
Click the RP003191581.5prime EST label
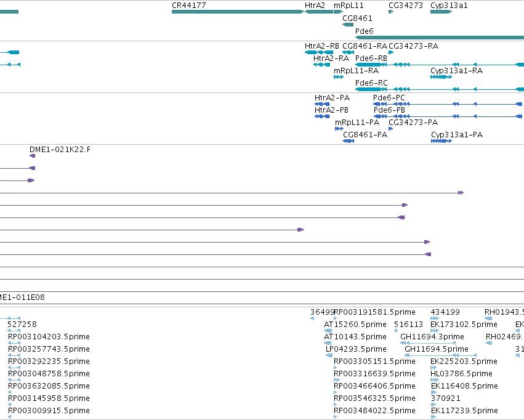click(x=374, y=312)
